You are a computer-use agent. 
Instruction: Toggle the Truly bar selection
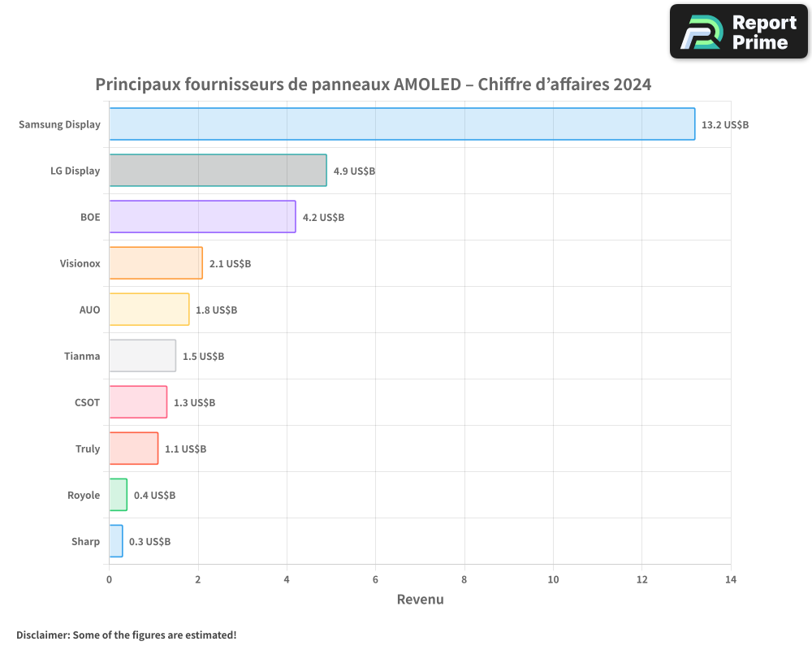(132, 448)
